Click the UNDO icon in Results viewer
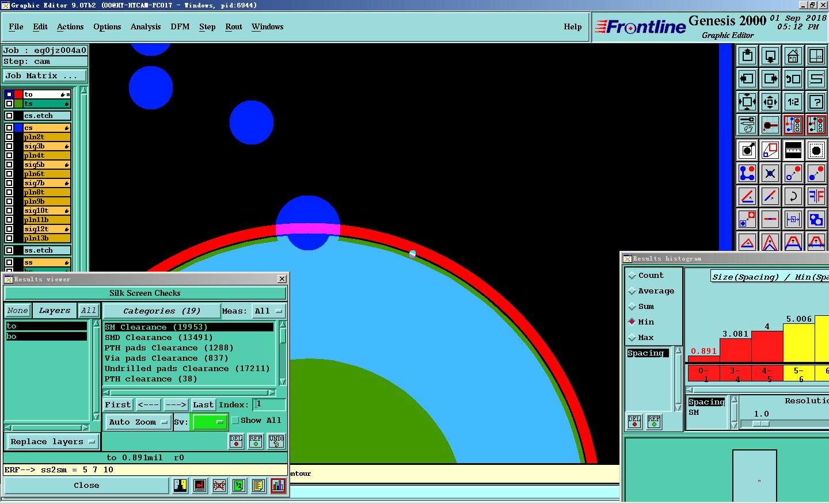The height and width of the screenshot is (504, 829). point(276,441)
